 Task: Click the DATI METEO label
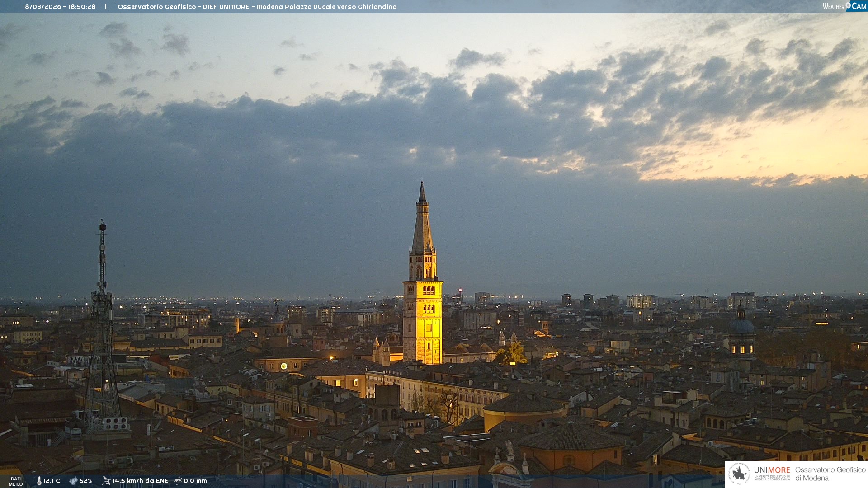(x=16, y=481)
